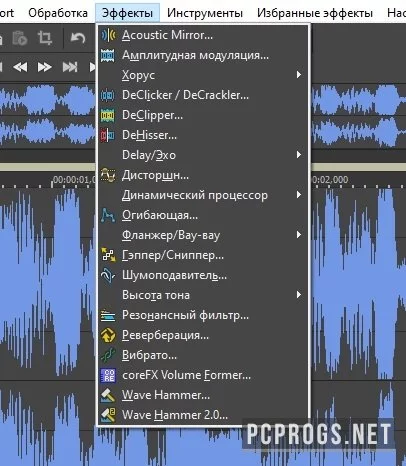
Task: Expand the Хорус submenu arrow
Action: click(299, 75)
